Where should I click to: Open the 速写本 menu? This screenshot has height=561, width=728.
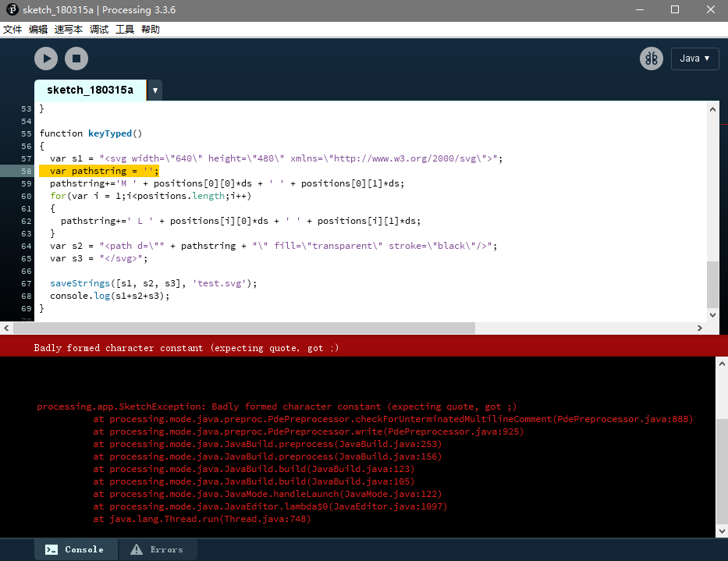(68, 30)
